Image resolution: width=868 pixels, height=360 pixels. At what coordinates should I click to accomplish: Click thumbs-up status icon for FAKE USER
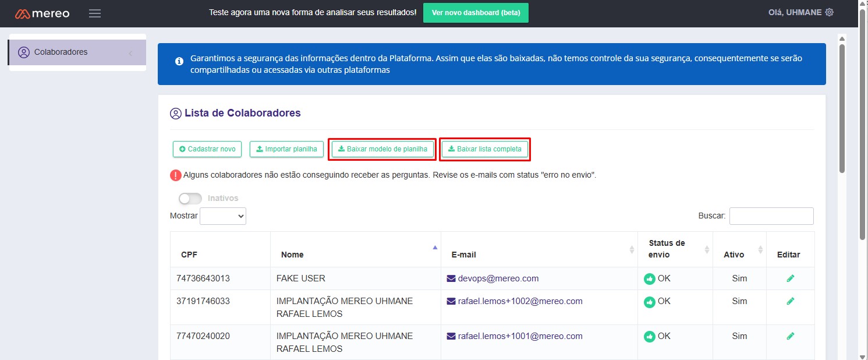click(x=650, y=279)
